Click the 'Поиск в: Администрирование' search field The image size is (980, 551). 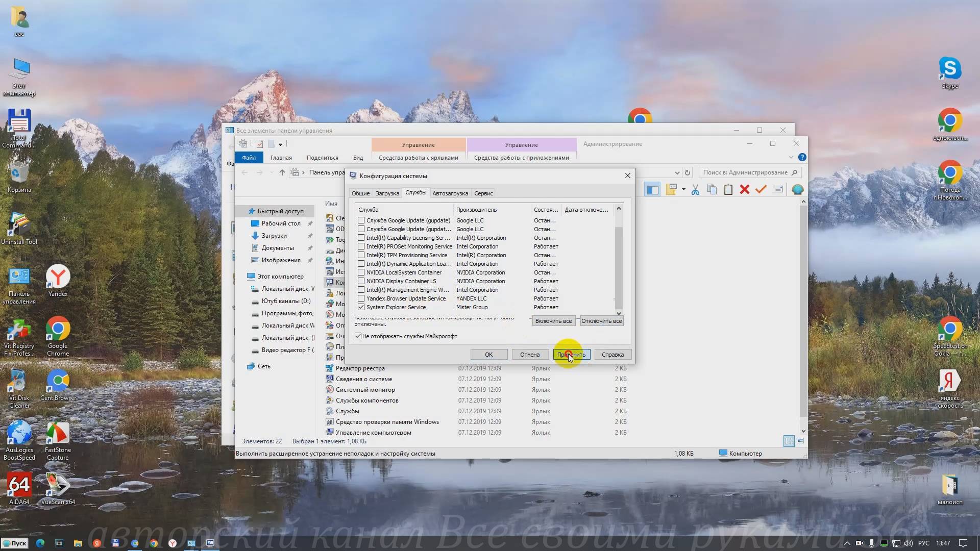point(745,172)
